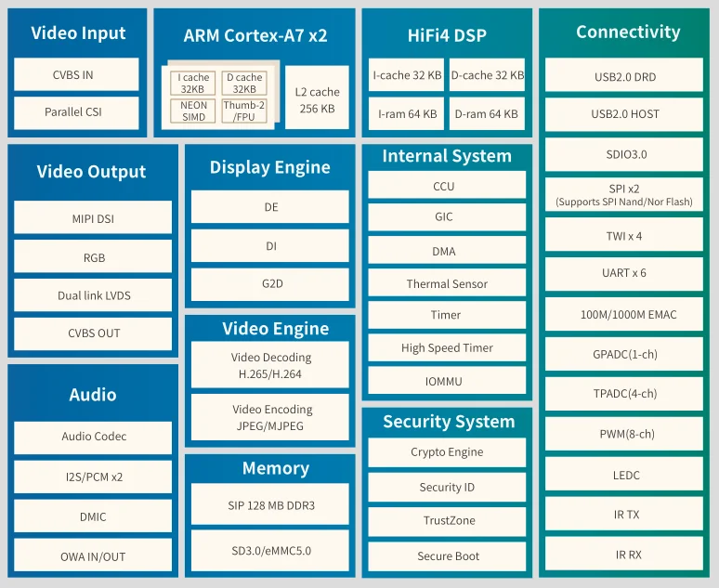Select the DI box in Display Engine
This screenshot has height=588, width=719.
(x=270, y=246)
